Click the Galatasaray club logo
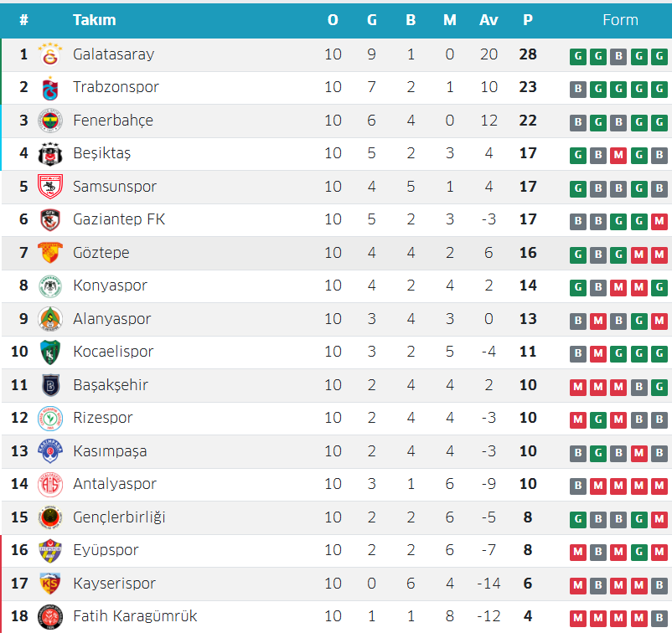 [50, 54]
